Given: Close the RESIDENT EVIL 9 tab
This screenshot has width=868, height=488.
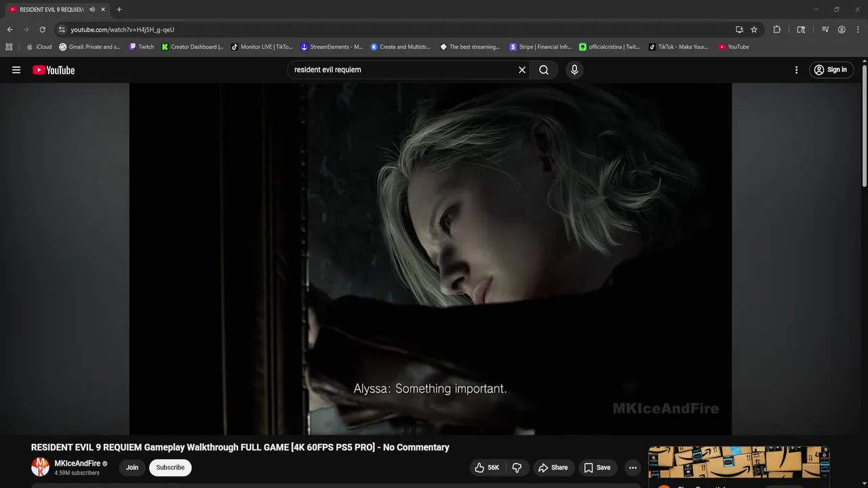Looking at the screenshot, I should [103, 9].
